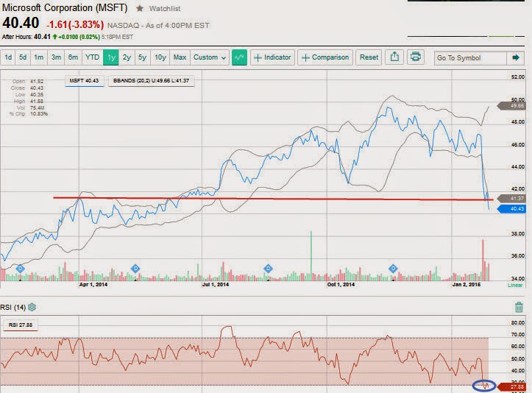
Task: Reset the chart settings
Action: 369,57
